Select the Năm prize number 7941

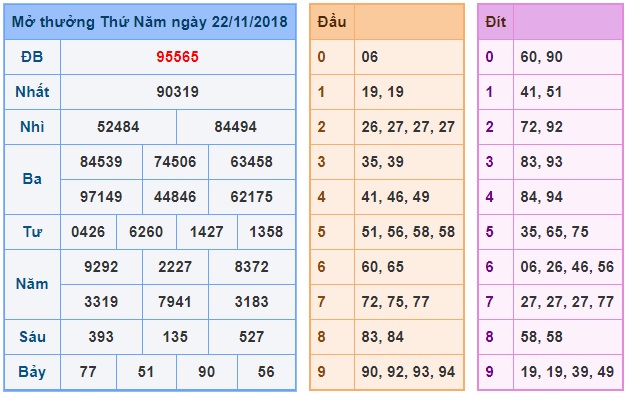pyautogui.click(x=175, y=302)
